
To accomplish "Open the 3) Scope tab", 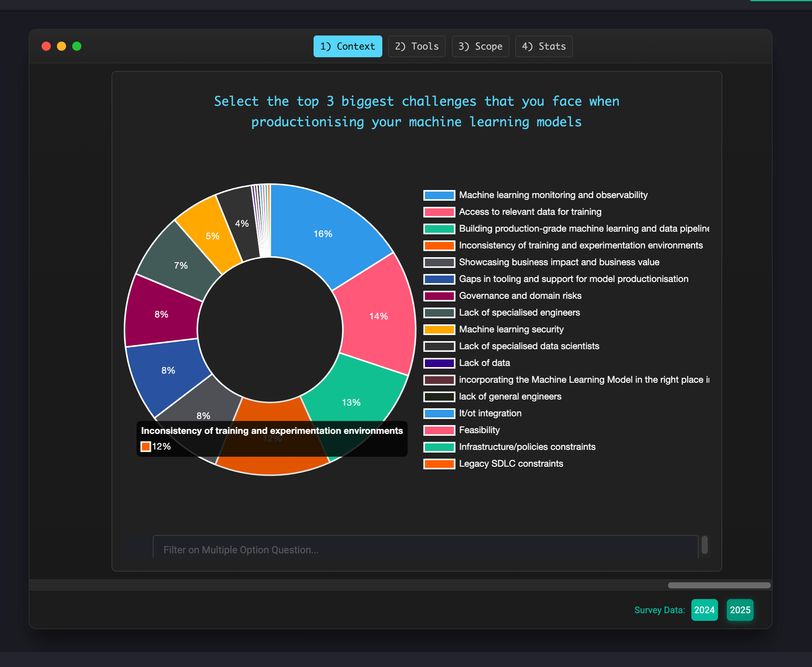I will pyautogui.click(x=480, y=47).
